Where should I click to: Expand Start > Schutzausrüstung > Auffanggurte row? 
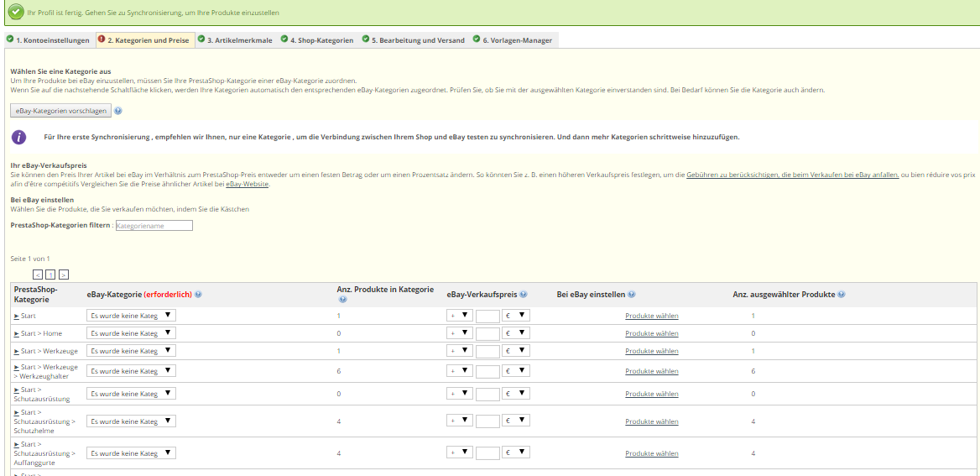tap(16, 443)
